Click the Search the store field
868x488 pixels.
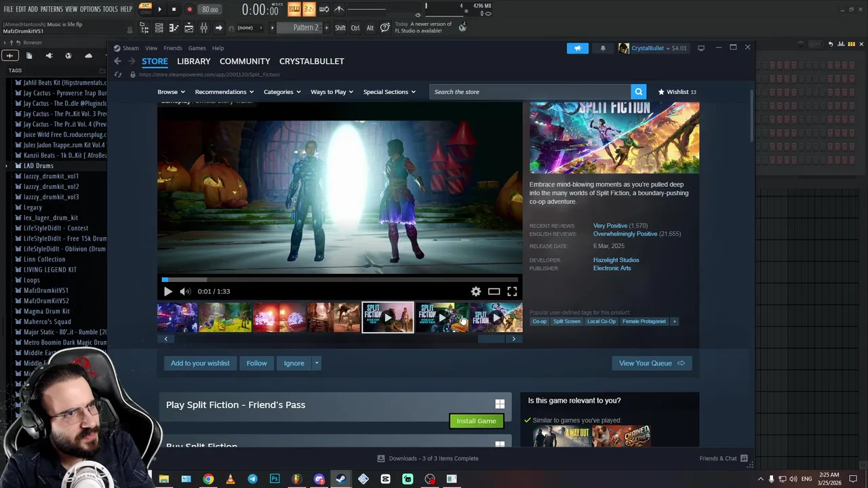tap(530, 91)
